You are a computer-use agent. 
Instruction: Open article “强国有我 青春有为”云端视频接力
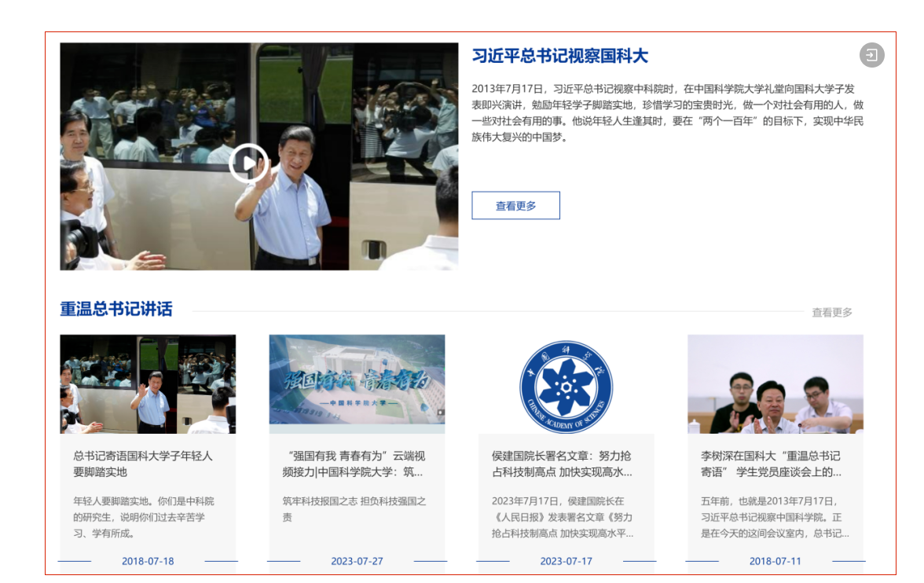(354, 464)
